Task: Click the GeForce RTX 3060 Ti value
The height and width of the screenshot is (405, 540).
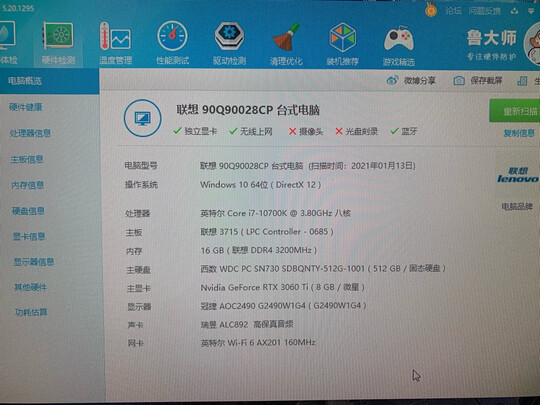Action: point(282,287)
